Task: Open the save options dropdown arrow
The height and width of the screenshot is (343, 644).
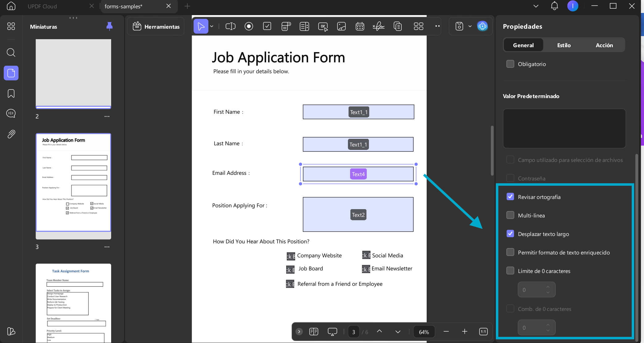Action: click(470, 27)
